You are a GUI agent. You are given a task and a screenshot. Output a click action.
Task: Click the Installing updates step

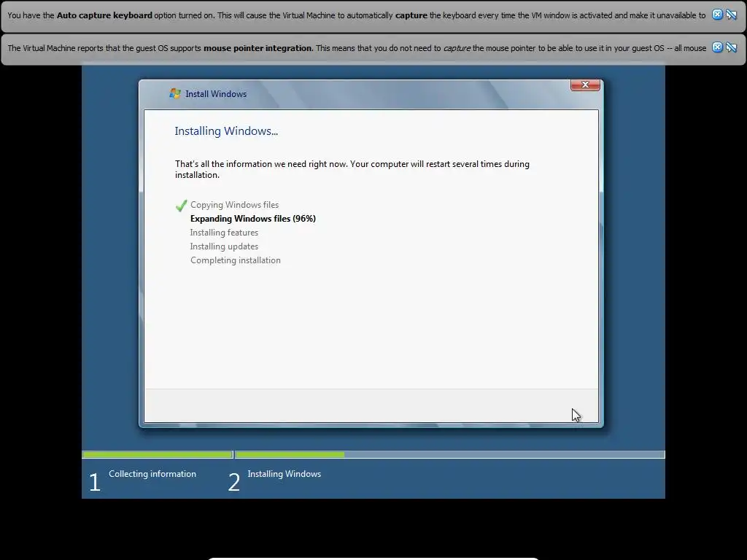point(224,246)
